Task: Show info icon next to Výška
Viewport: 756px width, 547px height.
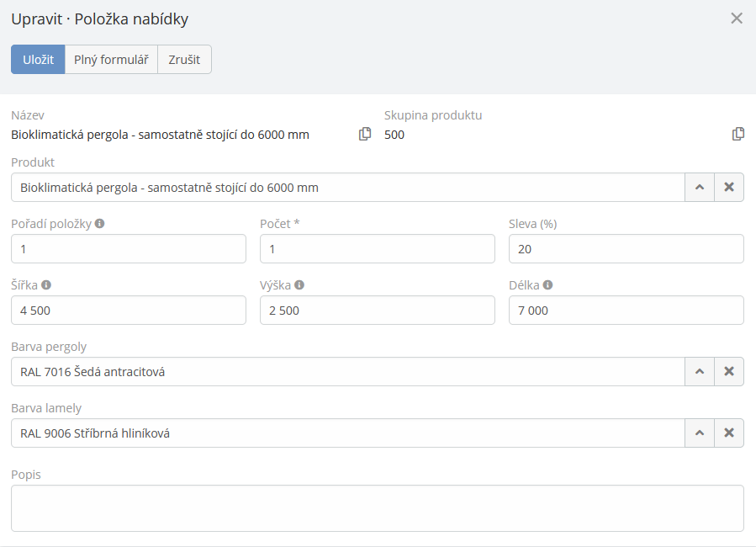Action: tap(299, 285)
